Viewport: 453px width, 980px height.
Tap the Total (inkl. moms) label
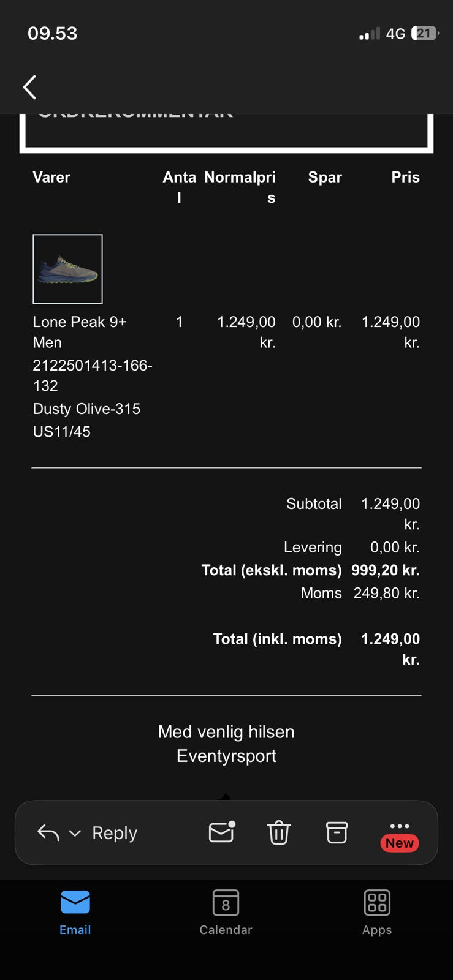(x=277, y=639)
